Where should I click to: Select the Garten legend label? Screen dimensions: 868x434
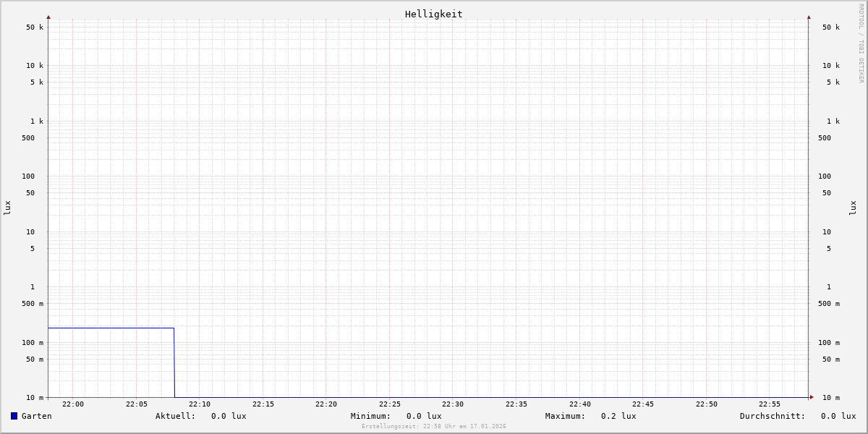(36, 416)
